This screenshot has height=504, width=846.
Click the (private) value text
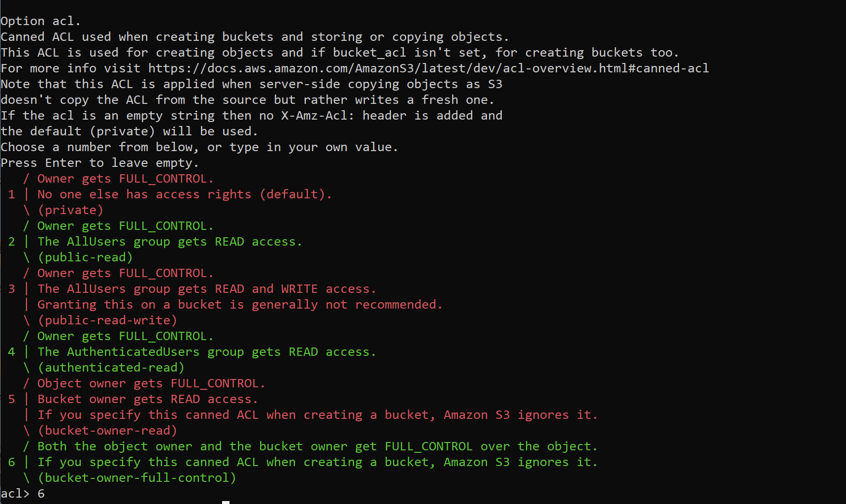[x=70, y=210]
